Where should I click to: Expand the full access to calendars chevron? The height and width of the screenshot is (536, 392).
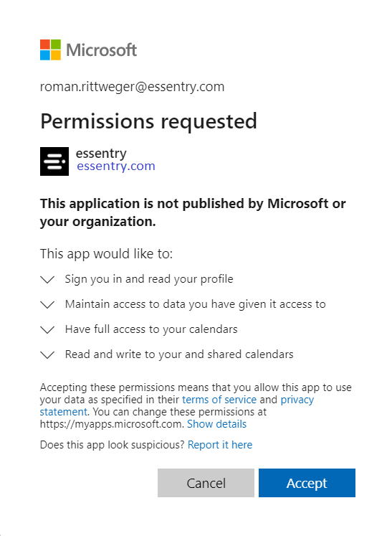pos(47,330)
